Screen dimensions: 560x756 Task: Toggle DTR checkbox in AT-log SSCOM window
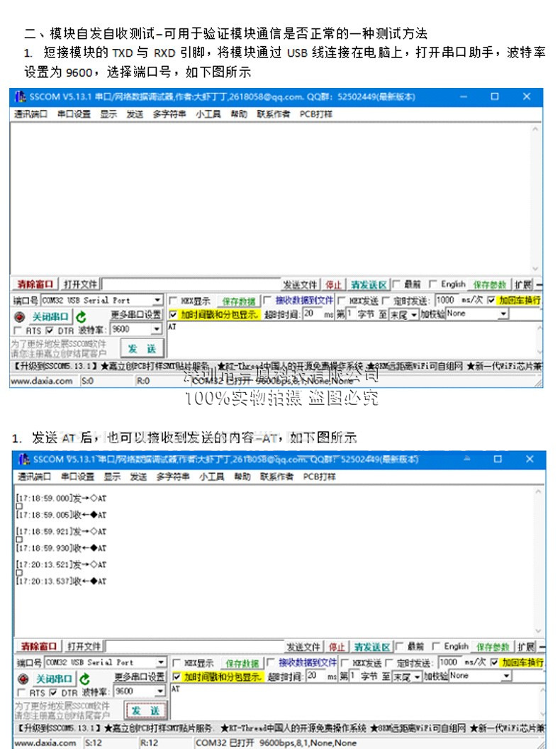(53, 692)
